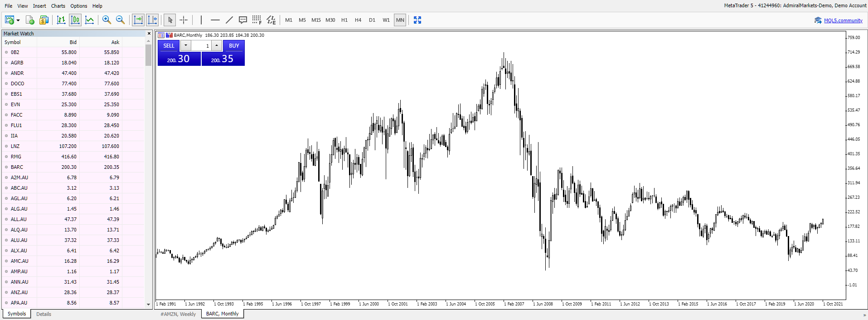Click the zoom in magnifier icon
Image resolution: width=868 pixels, height=320 pixels.
[107, 20]
